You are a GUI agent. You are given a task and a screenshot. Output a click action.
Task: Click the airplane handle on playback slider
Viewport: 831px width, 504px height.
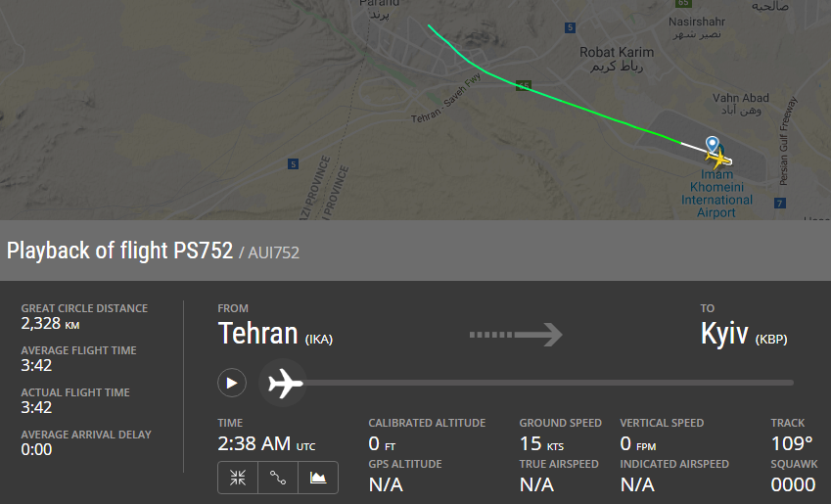[284, 383]
